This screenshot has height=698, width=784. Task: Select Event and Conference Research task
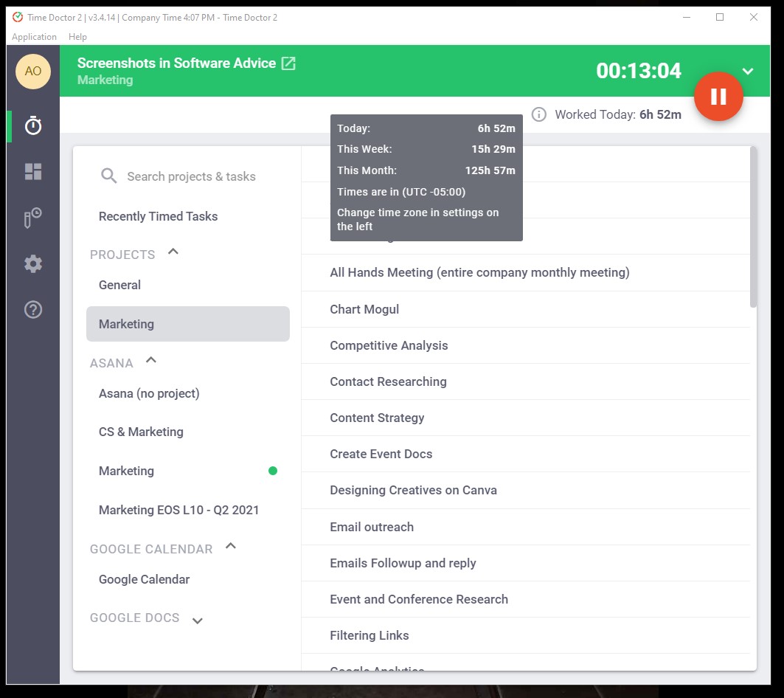click(525, 599)
